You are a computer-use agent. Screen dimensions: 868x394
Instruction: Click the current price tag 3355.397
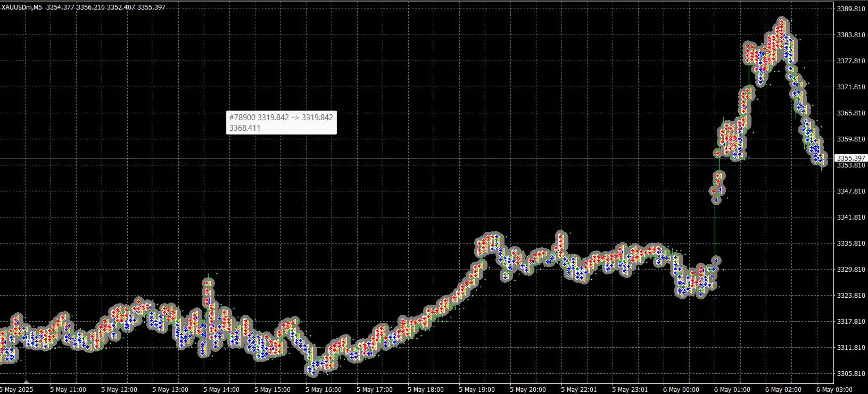[x=850, y=158]
